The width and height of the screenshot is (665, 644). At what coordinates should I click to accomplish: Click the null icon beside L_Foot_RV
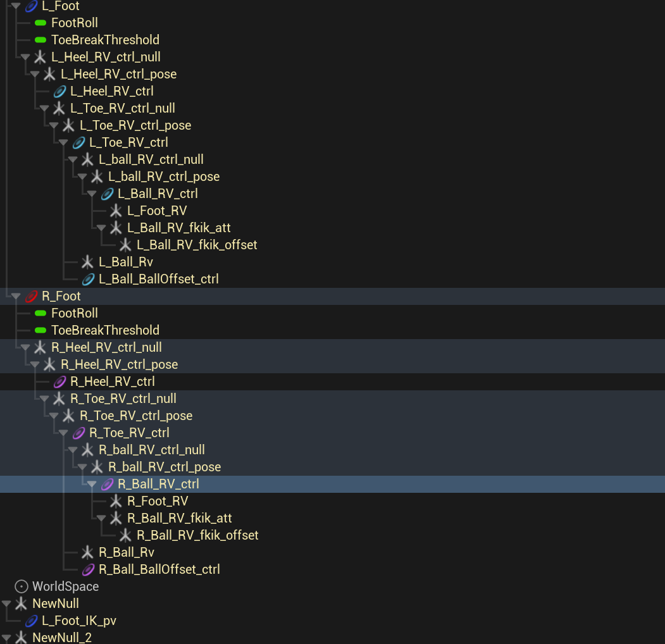[x=116, y=211]
